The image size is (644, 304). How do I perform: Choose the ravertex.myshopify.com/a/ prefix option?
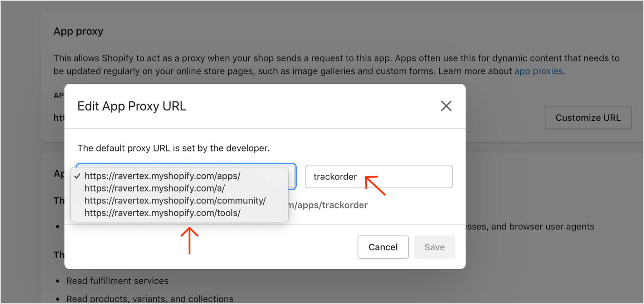click(155, 188)
